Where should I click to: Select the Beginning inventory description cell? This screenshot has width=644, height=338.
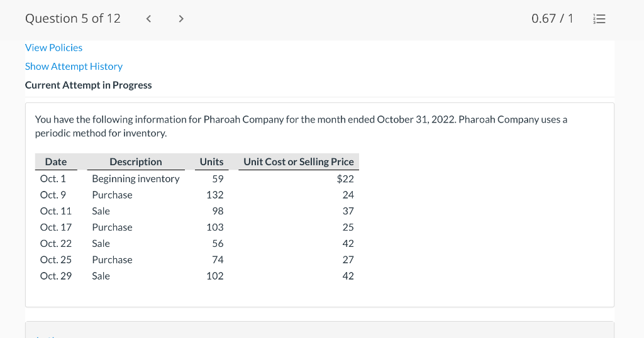(x=136, y=179)
